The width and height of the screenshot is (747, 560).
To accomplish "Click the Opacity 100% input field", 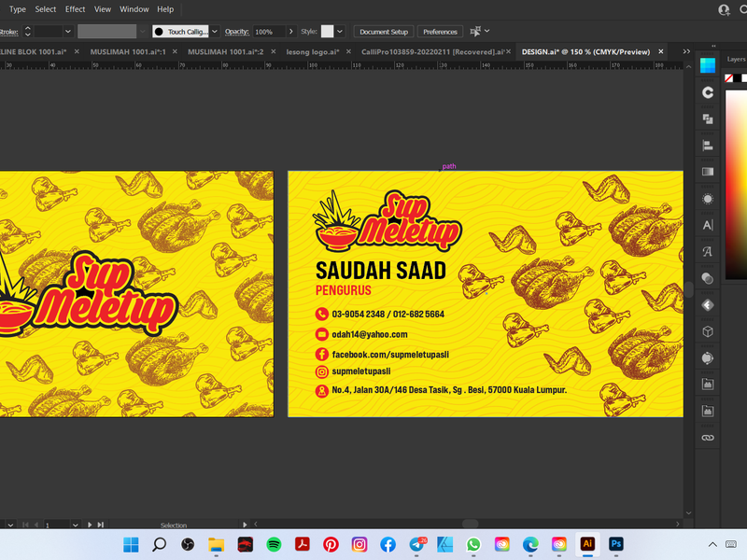I will (269, 32).
